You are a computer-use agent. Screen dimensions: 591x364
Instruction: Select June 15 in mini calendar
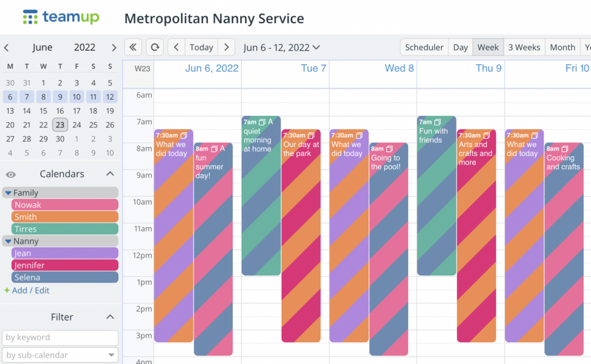[x=43, y=111]
